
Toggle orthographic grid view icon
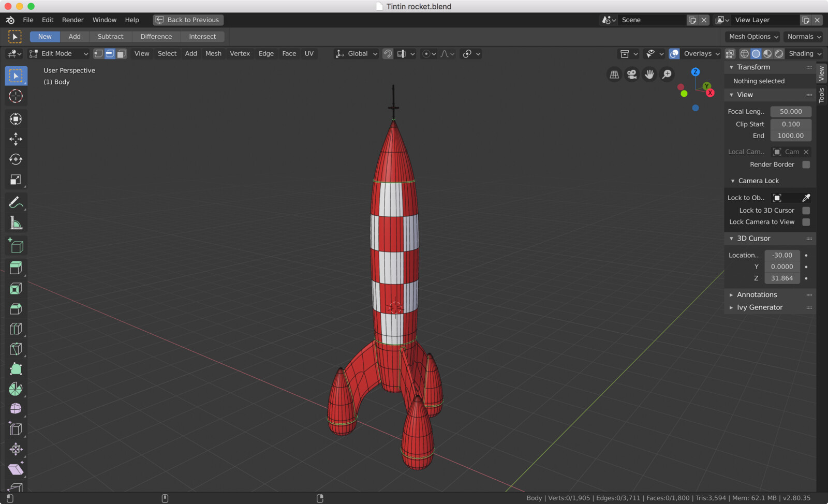614,75
